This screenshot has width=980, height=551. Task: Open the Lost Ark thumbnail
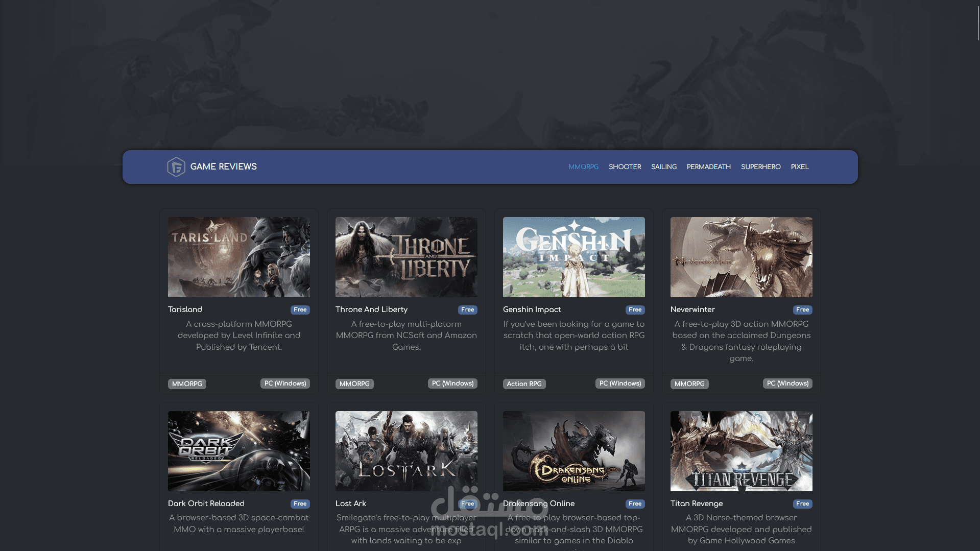pyautogui.click(x=407, y=451)
